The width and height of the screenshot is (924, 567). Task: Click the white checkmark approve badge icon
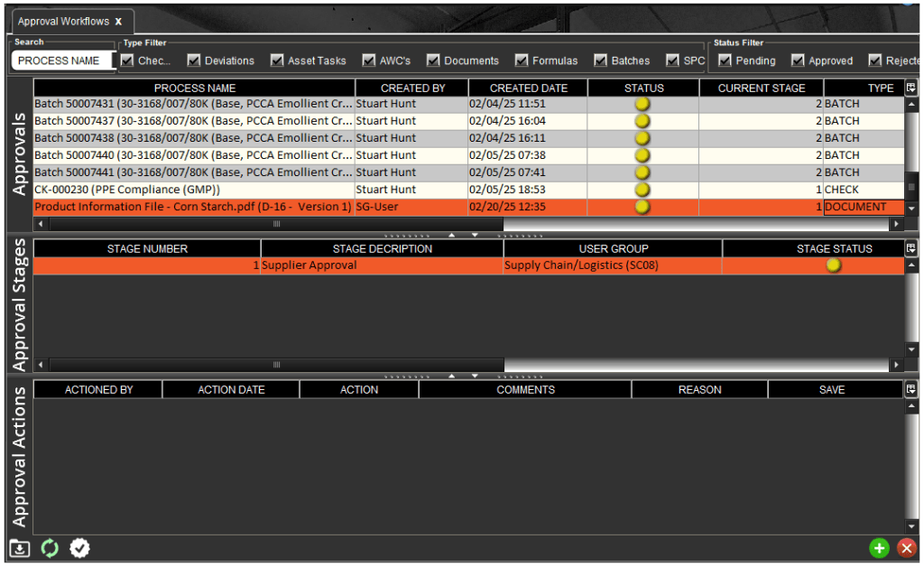coord(80,548)
